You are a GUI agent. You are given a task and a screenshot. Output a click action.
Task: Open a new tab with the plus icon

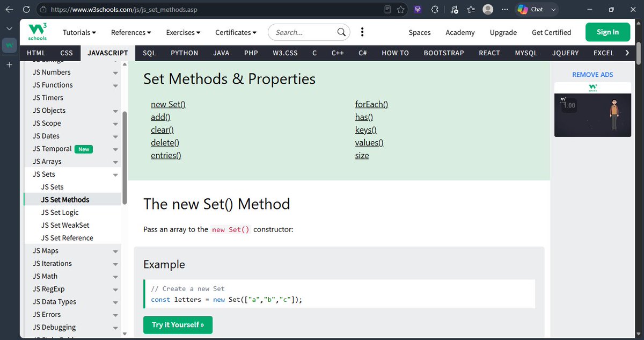[x=9, y=65]
